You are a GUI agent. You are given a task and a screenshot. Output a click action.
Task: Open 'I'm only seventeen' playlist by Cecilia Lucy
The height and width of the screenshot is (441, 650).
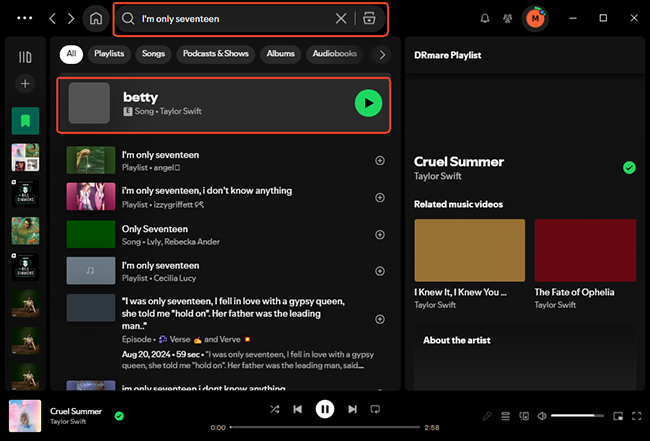(x=160, y=266)
